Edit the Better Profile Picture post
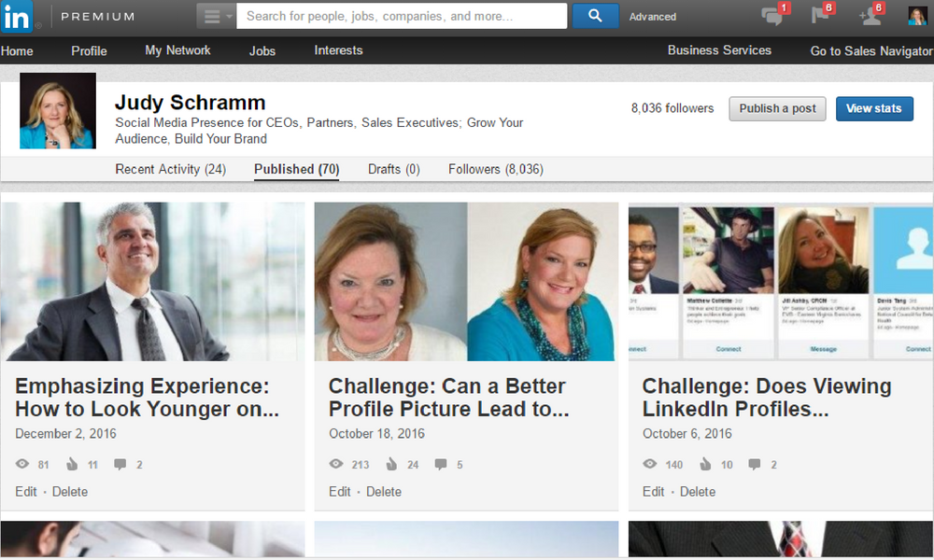 tap(340, 492)
